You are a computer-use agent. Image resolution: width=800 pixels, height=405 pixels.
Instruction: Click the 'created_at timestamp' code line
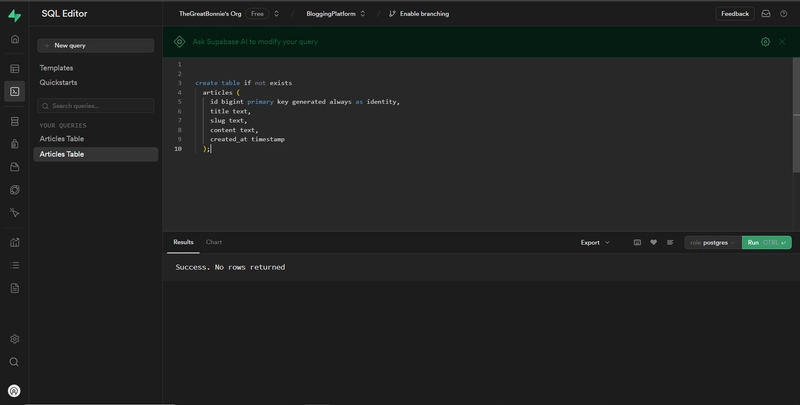(247, 139)
